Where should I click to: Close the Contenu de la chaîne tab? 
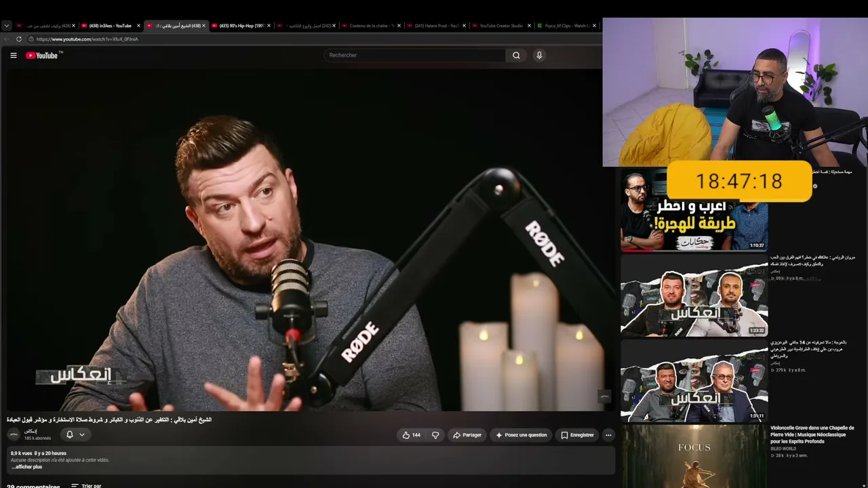tap(399, 26)
